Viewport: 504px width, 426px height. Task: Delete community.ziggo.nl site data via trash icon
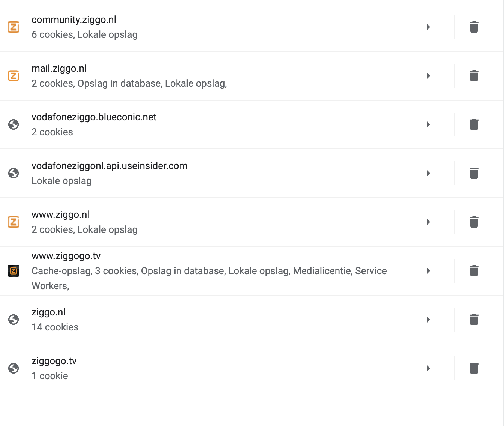pyautogui.click(x=474, y=27)
